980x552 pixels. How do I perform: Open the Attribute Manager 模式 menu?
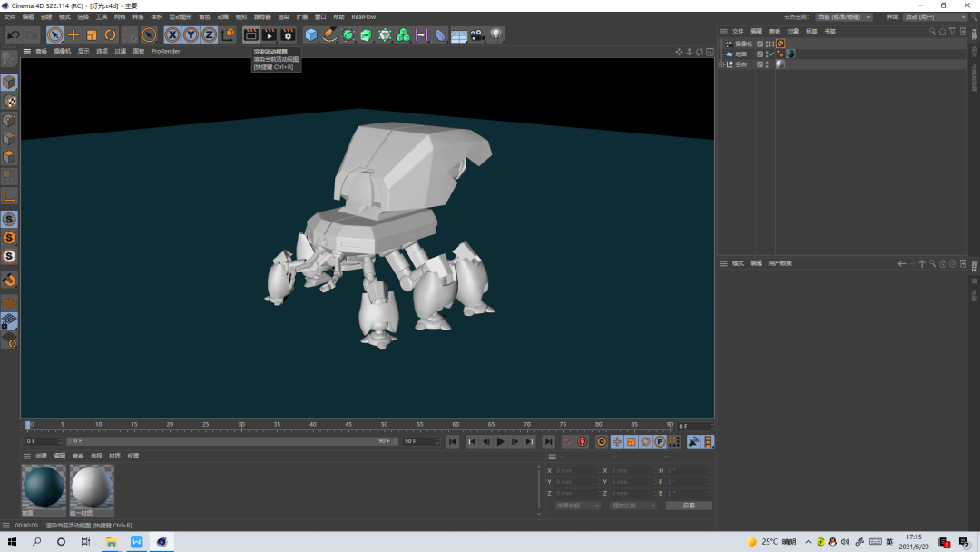[738, 264]
